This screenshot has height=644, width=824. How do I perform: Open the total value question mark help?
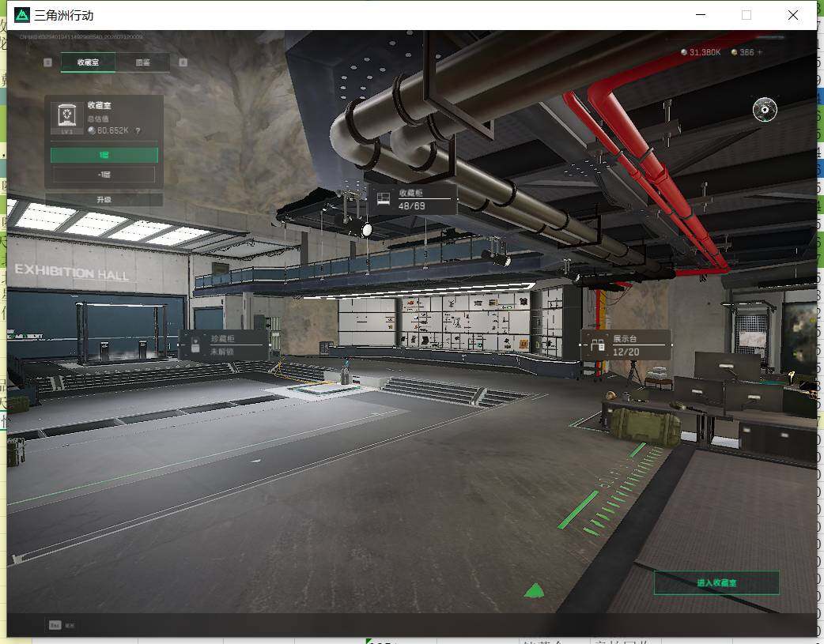click(138, 131)
